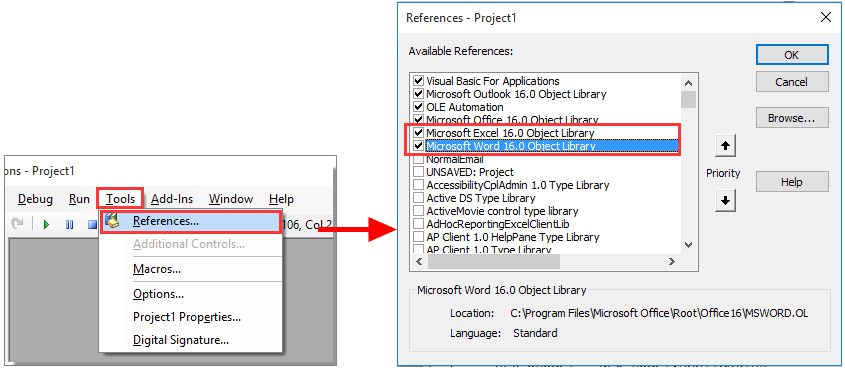Choose References... from Tools menu
This screenshot has height=370, width=845.
coord(190,221)
